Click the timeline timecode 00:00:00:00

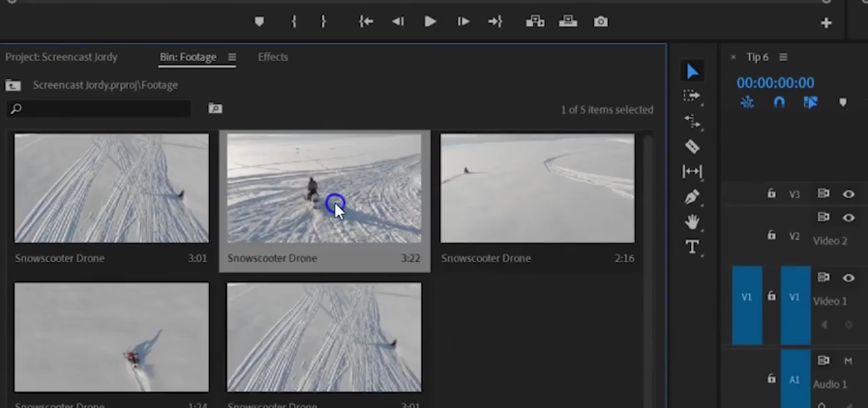pos(775,83)
